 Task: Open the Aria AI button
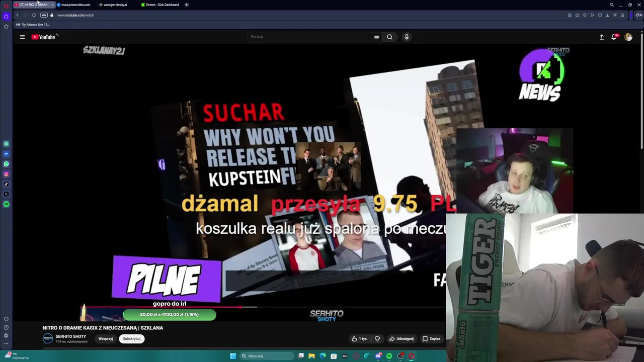pyautogui.click(x=639, y=15)
